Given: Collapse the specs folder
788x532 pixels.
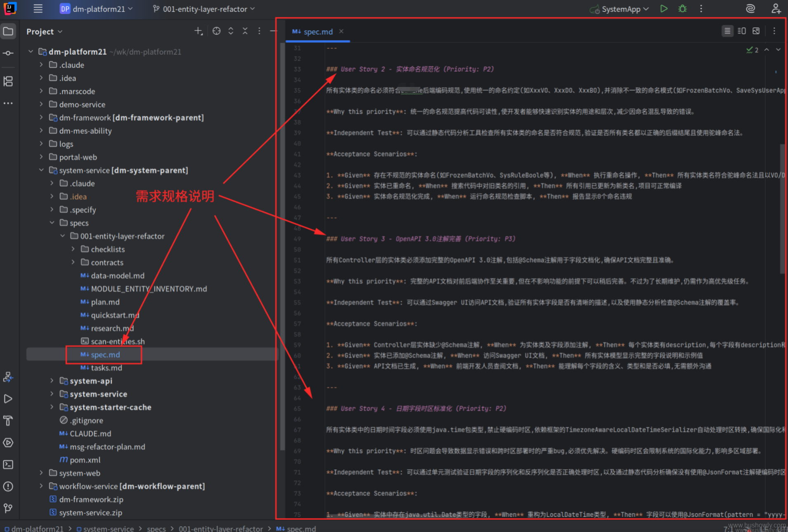Looking at the screenshot, I should 52,223.
